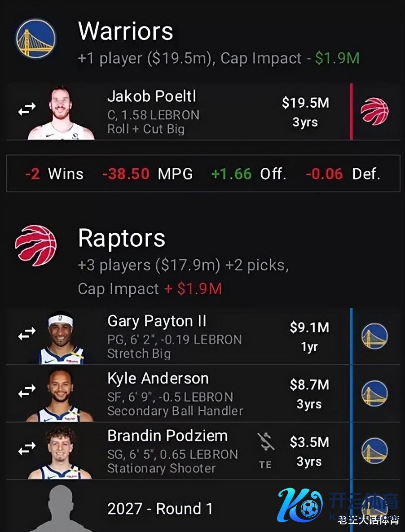Tap swap arrows beside Gary Payton II
405x532 pixels.
(x=26, y=334)
